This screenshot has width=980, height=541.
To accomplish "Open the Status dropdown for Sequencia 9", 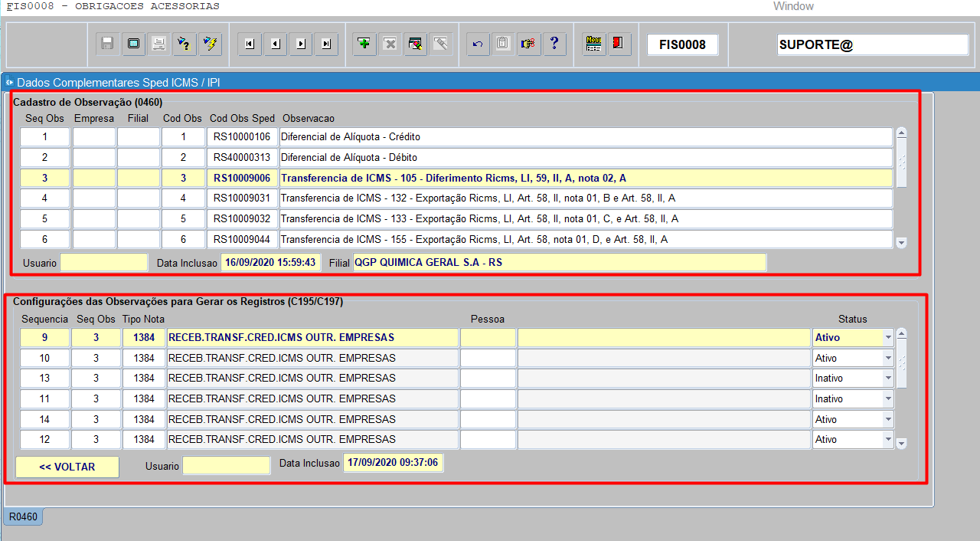I will [888, 337].
